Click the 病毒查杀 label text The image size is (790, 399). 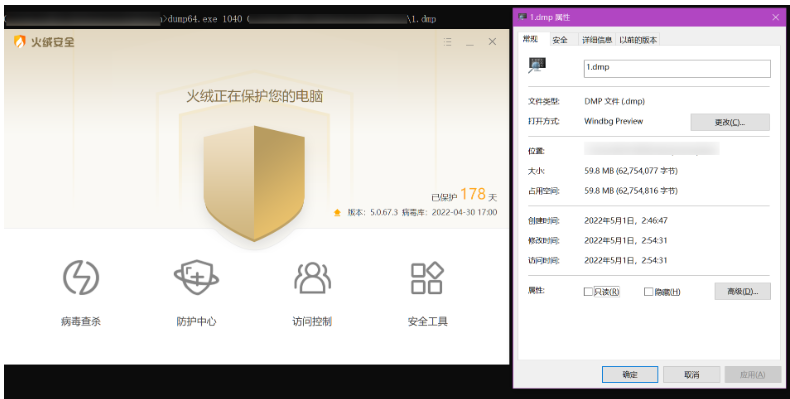pos(81,321)
